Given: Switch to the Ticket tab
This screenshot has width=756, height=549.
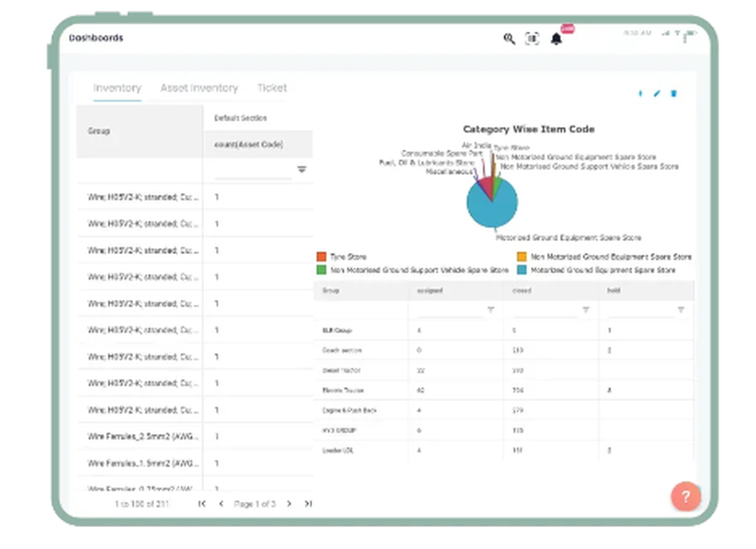Looking at the screenshot, I should pyautogui.click(x=272, y=88).
